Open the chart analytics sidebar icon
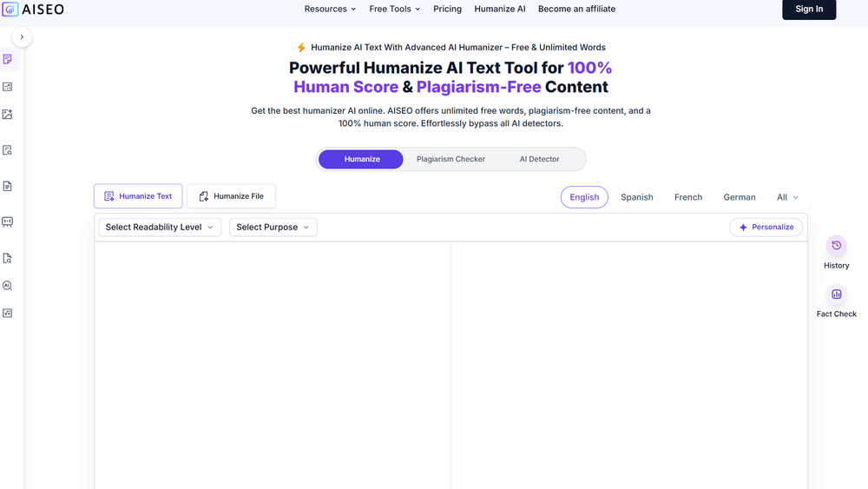This screenshot has width=868, height=489. (x=8, y=87)
